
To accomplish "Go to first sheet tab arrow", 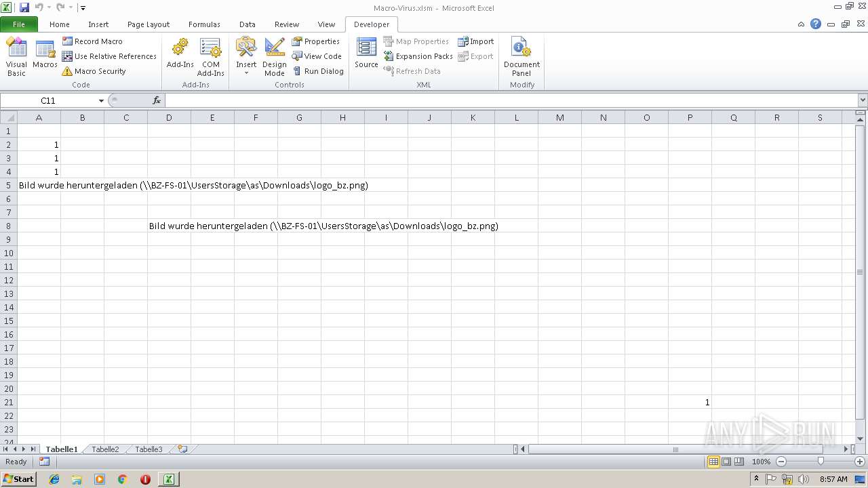I will 5,449.
